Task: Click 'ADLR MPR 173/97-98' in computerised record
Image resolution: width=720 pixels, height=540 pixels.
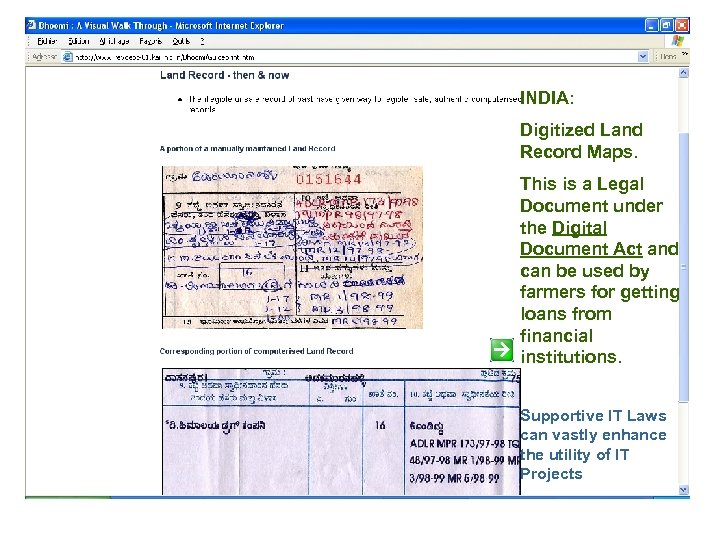Action: (457, 444)
